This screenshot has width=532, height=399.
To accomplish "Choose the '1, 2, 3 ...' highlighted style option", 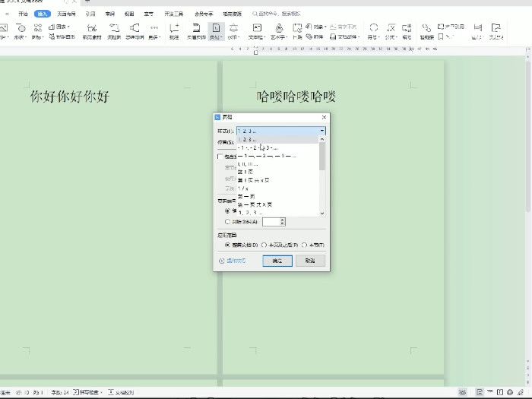I will 277,139.
